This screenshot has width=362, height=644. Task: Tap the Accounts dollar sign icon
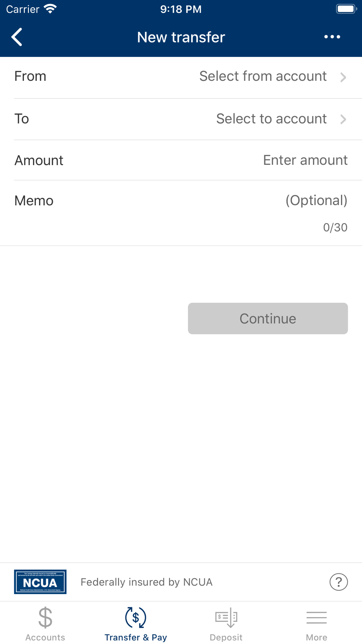click(45, 618)
